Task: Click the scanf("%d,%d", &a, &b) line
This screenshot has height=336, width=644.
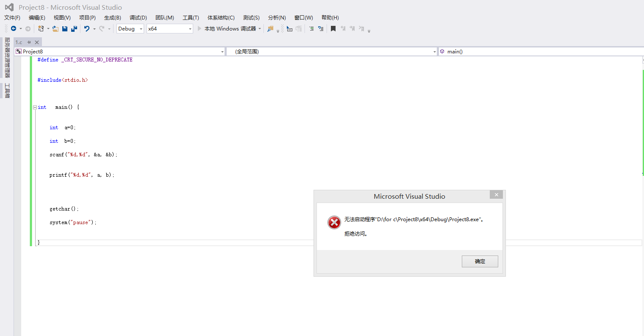Action: pos(83,155)
